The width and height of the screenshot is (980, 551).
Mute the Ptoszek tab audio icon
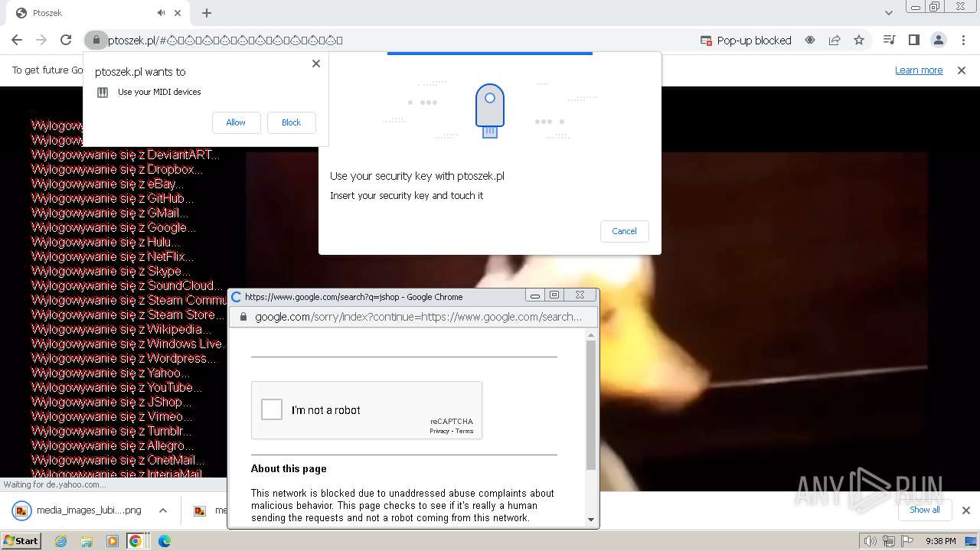click(162, 13)
